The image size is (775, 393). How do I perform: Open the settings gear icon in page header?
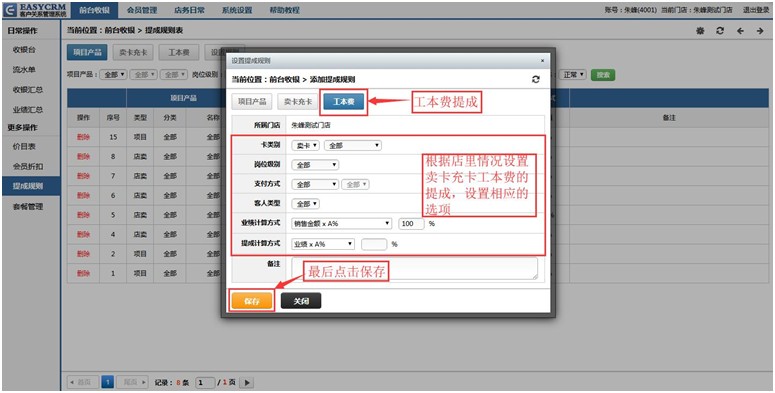700,31
